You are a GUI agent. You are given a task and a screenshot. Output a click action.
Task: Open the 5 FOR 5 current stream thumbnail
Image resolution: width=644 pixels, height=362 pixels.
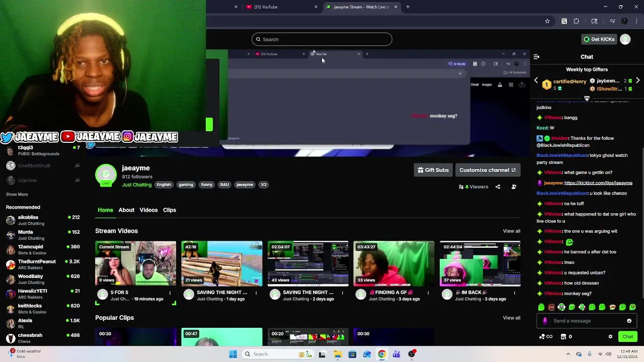136,263
